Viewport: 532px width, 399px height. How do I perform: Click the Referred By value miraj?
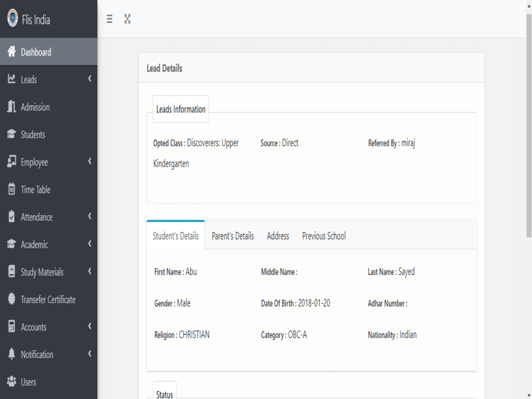coord(408,143)
